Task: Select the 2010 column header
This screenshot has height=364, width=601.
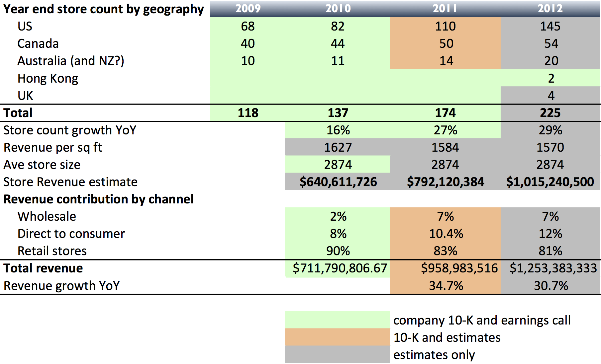Action: 338,9
